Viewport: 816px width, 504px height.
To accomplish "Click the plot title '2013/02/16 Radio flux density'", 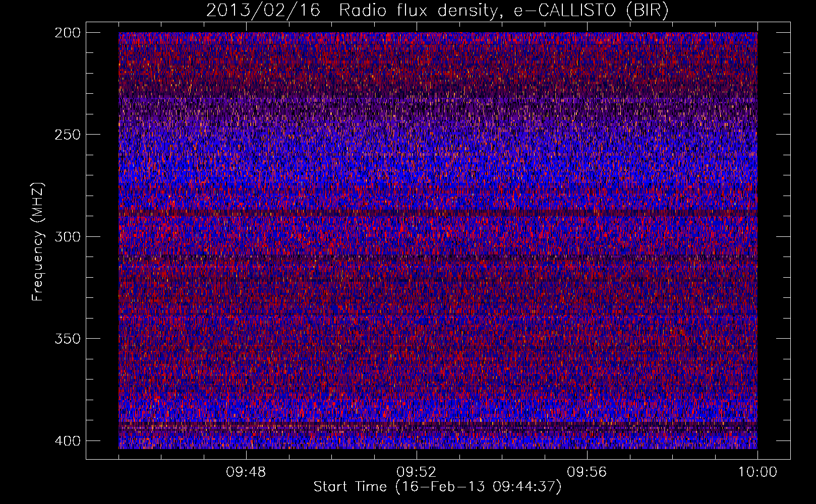I will click(x=437, y=11).
